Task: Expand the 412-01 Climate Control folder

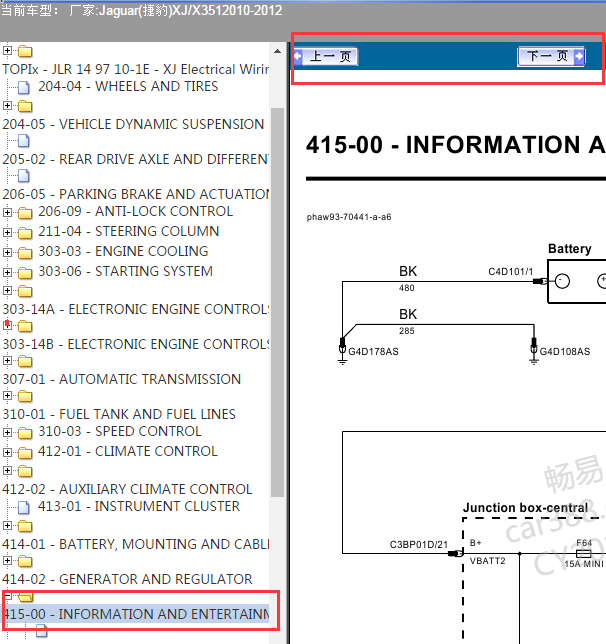Action: point(7,453)
